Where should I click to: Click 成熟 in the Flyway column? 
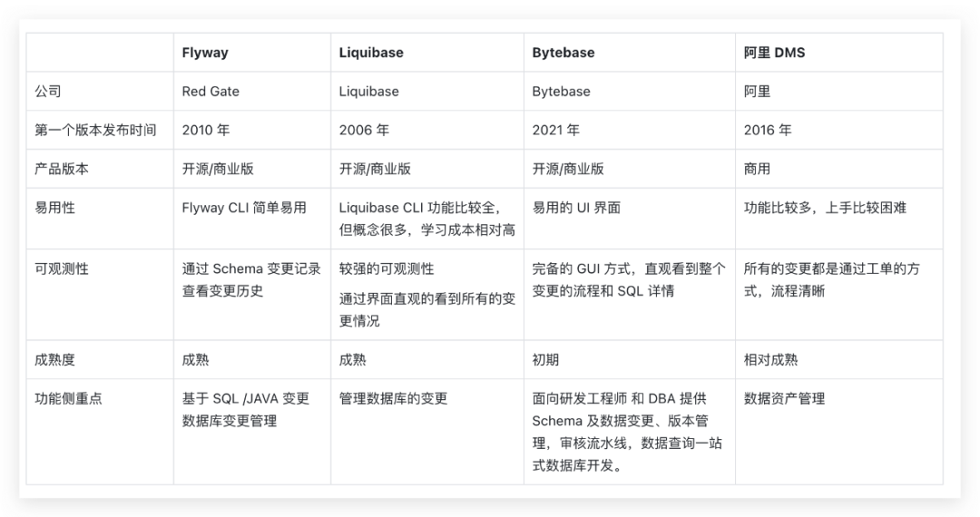pos(196,360)
